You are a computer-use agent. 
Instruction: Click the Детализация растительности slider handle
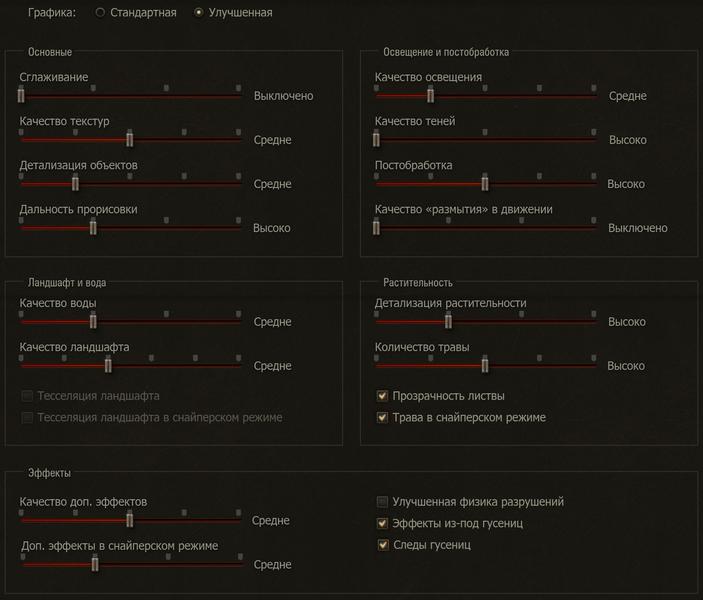(x=448, y=321)
